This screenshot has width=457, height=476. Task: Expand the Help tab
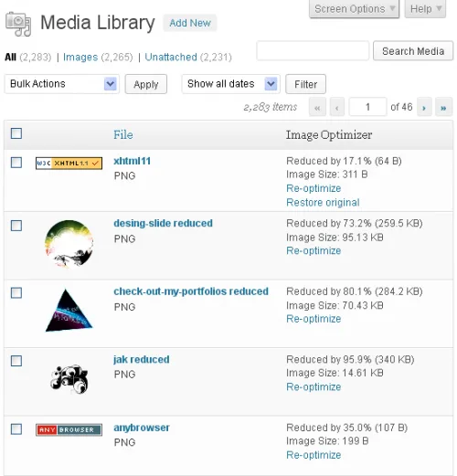pyautogui.click(x=425, y=9)
